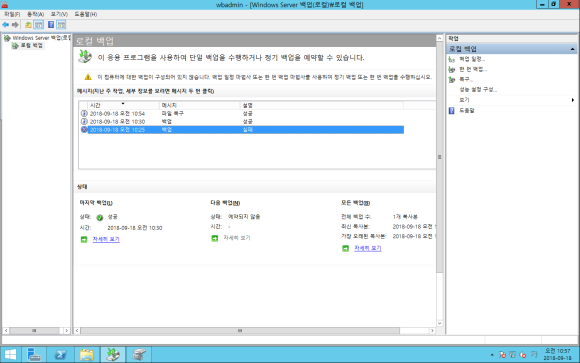Select the 로컬 백업 tree node
This screenshot has height=363, width=580.
[x=31, y=46]
